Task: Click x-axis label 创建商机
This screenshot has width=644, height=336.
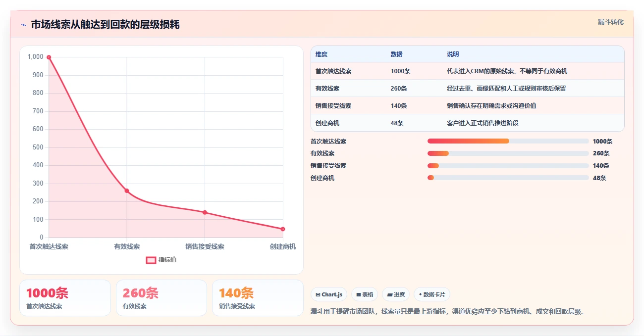Action: pos(283,246)
